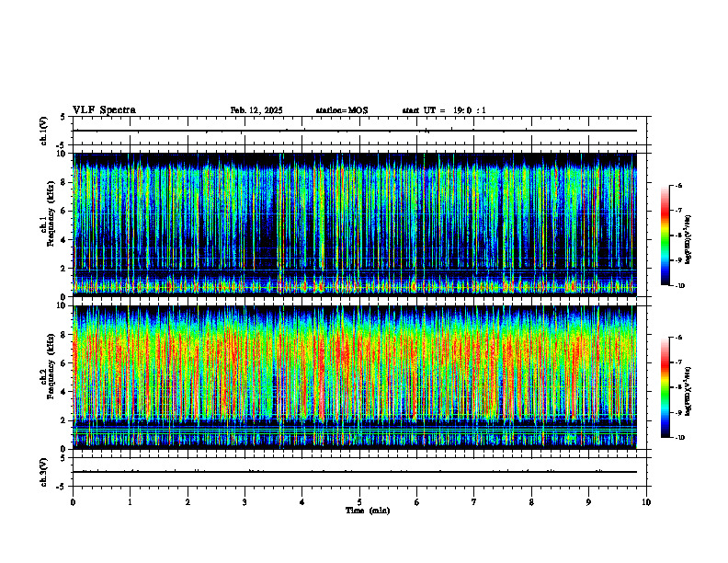Click the "-6" label on ch.1 color bar
This screenshot has height=563, width=728.
tap(678, 186)
